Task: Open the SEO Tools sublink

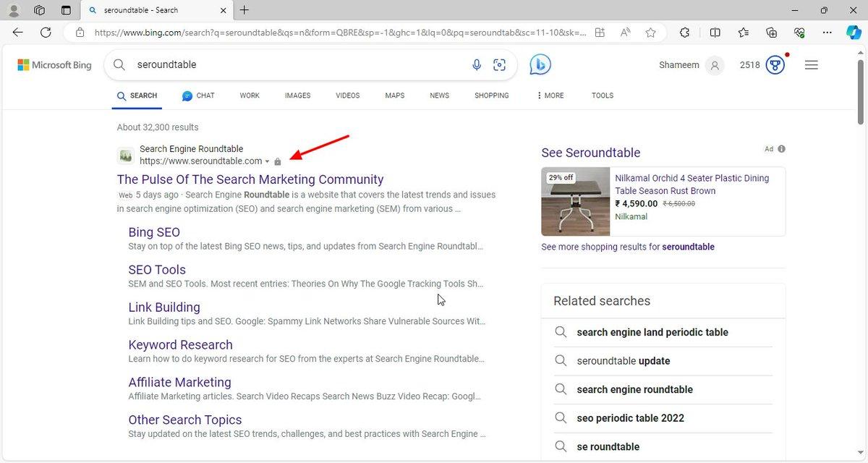Action: (157, 270)
